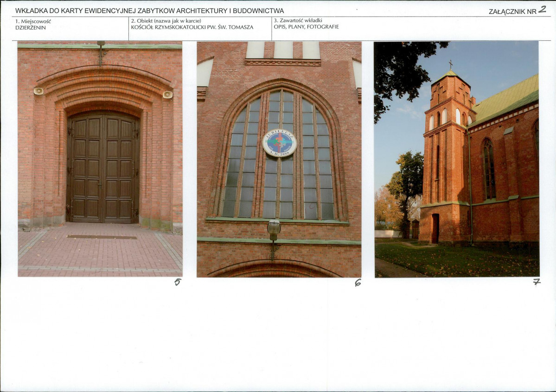This screenshot has height=392, width=556.
Task: Open the church tower photo
Action: coord(457,159)
